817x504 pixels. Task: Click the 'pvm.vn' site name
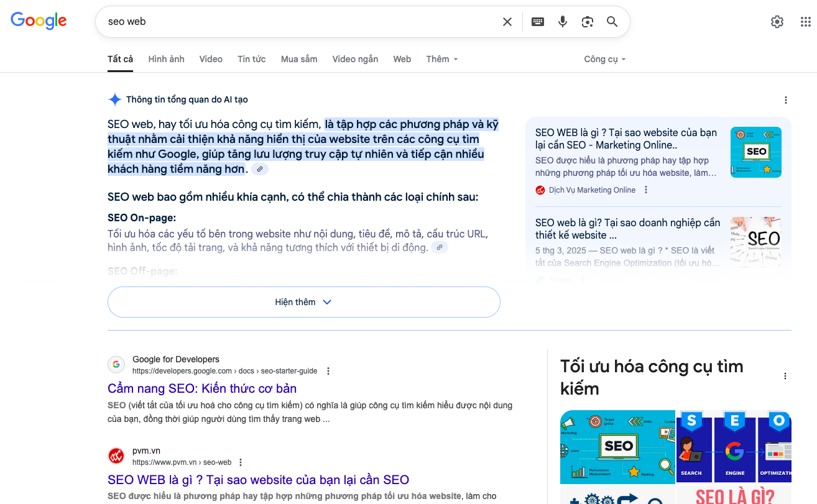[x=146, y=451]
